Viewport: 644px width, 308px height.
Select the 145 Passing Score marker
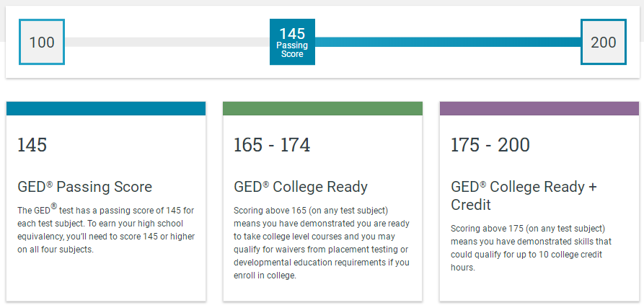click(292, 42)
